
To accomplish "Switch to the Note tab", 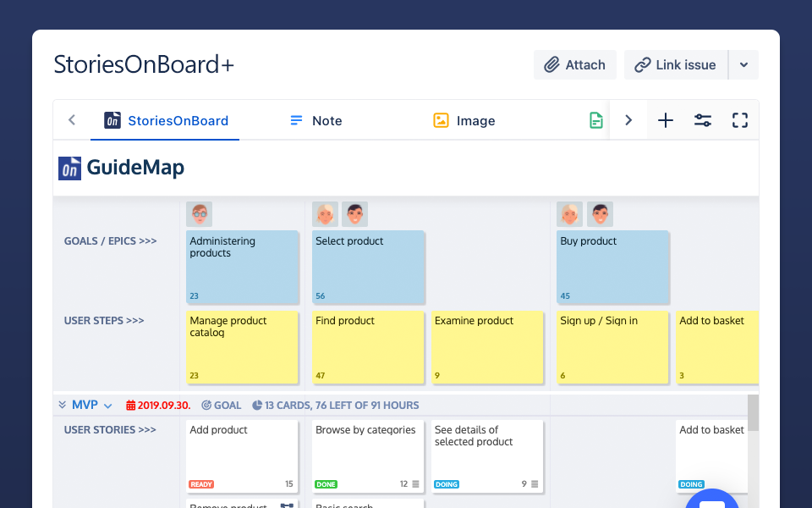I will click(x=315, y=121).
